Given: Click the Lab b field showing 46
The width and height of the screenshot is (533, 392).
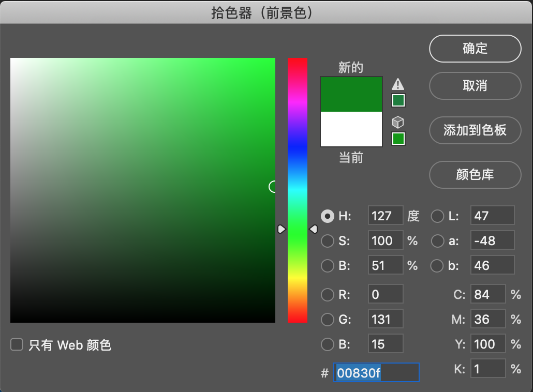Looking at the screenshot, I should (492, 265).
